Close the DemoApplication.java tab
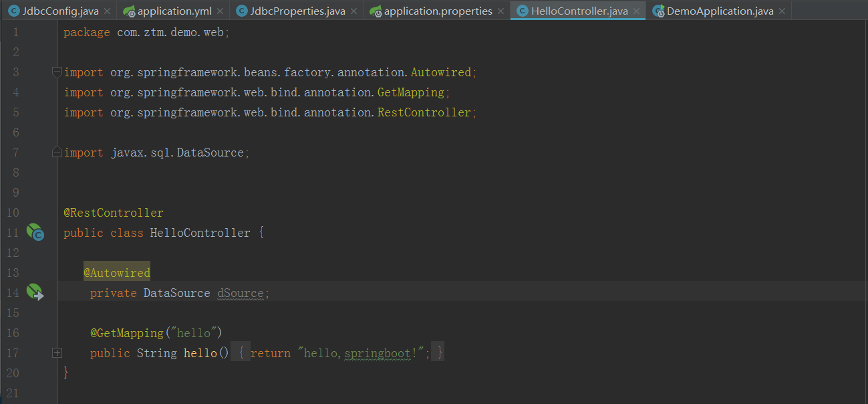Image resolution: width=868 pixels, height=404 pixels. pyautogui.click(x=782, y=11)
